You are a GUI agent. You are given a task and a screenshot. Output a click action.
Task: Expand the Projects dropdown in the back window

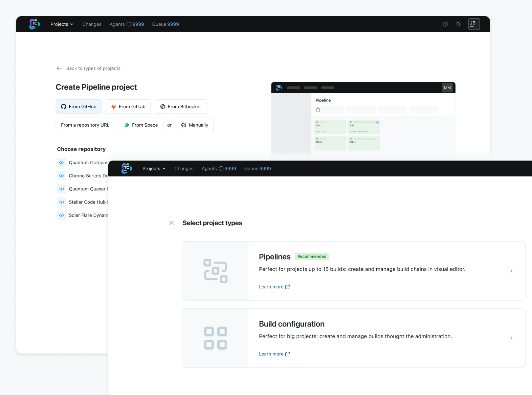tap(62, 24)
